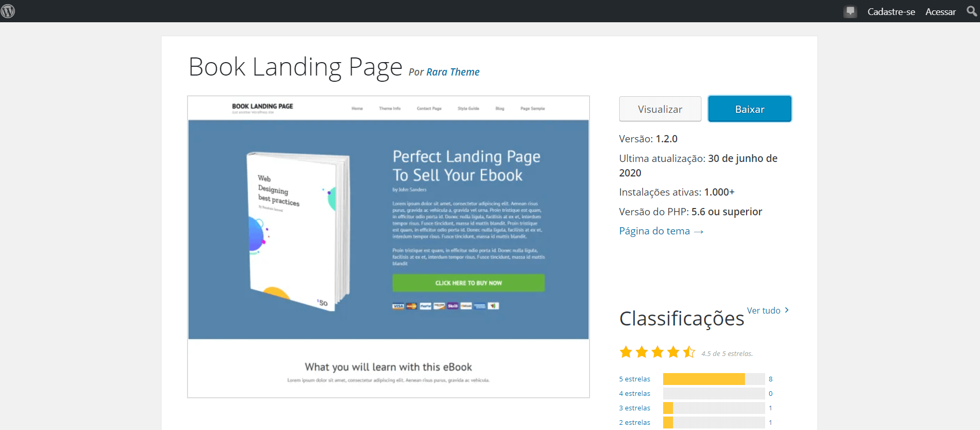Click the Baixar download button
This screenshot has height=430, width=980.
[750, 109]
